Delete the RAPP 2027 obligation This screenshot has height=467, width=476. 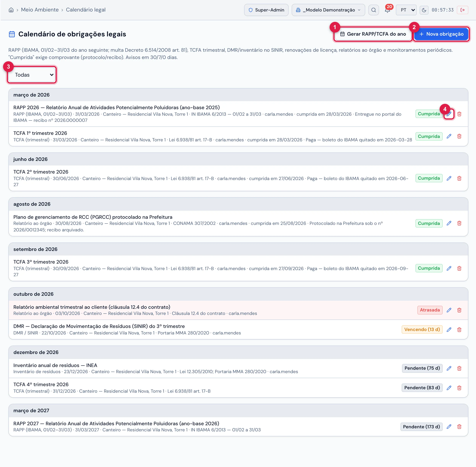[x=459, y=427]
